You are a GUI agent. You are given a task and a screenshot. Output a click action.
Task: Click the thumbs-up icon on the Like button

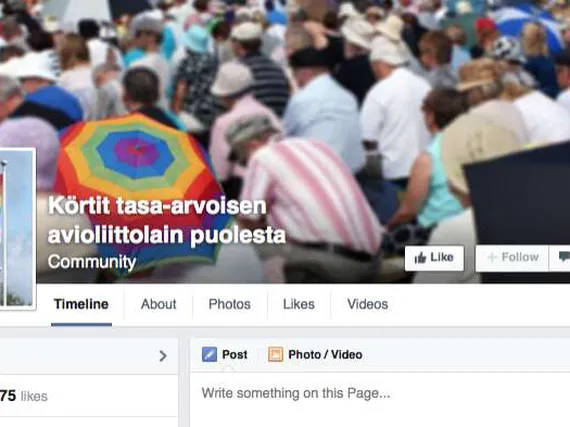[420, 258]
